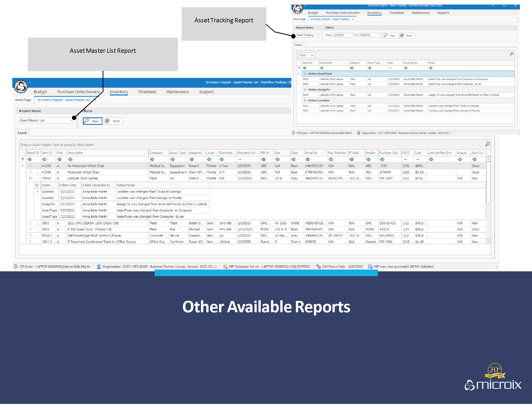Open the grid search magnifier in Asset Master List
This screenshot has height=410, width=532.
pos(487,144)
